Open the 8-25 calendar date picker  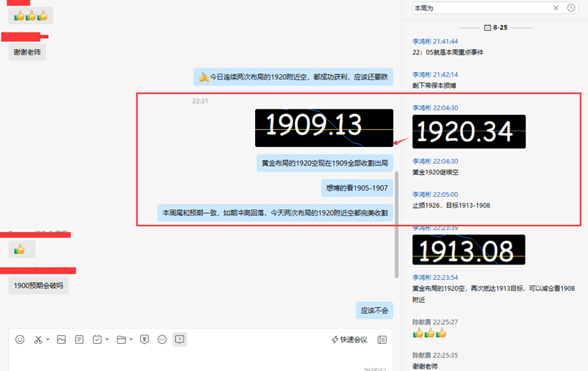tap(495, 27)
